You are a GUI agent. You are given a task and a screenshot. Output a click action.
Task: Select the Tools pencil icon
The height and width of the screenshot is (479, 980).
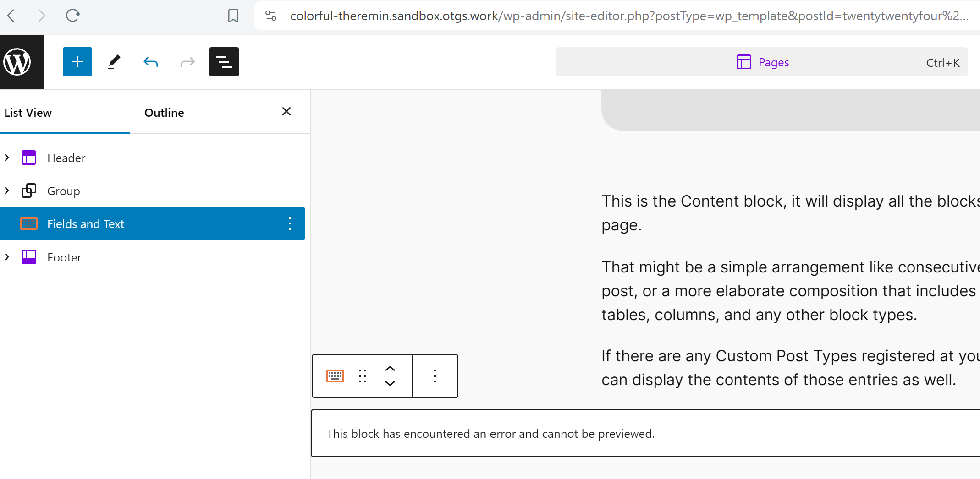[114, 62]
